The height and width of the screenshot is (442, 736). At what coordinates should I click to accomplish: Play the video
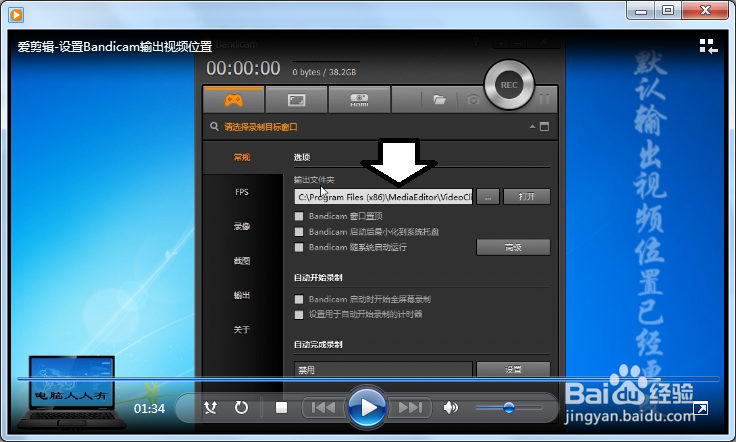click(x=367, y=407)
